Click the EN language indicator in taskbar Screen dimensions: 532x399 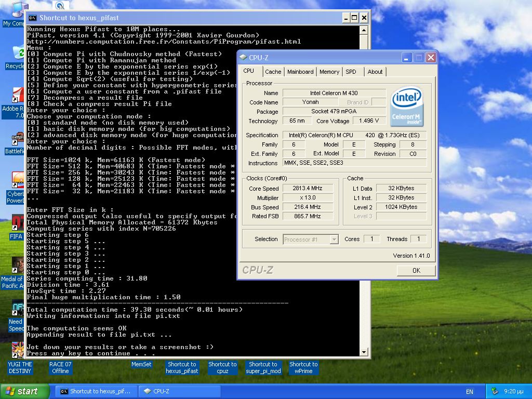(470, 392)
